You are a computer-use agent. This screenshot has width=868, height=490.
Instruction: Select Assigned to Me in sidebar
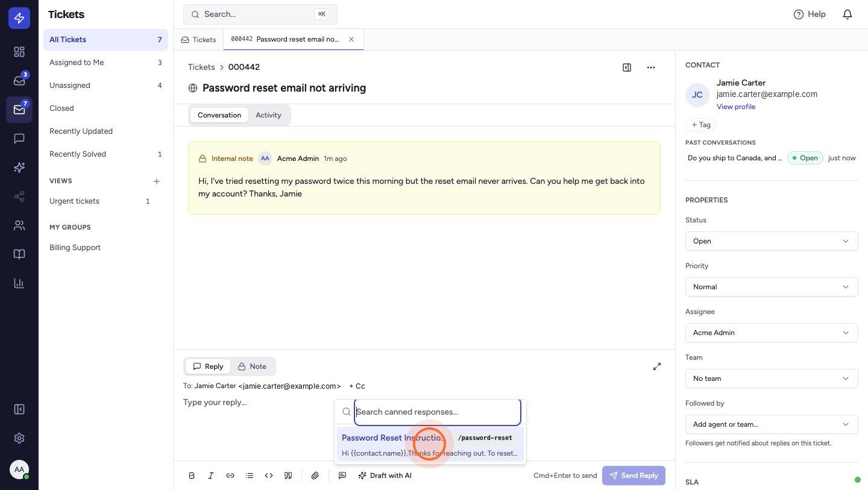[x=105, y=63]
